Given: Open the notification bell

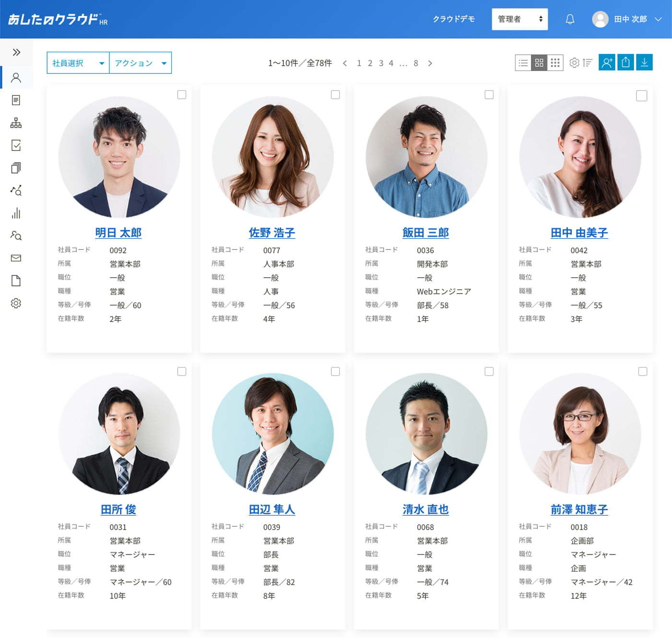Looking at the screenshot, I should 570,19.
